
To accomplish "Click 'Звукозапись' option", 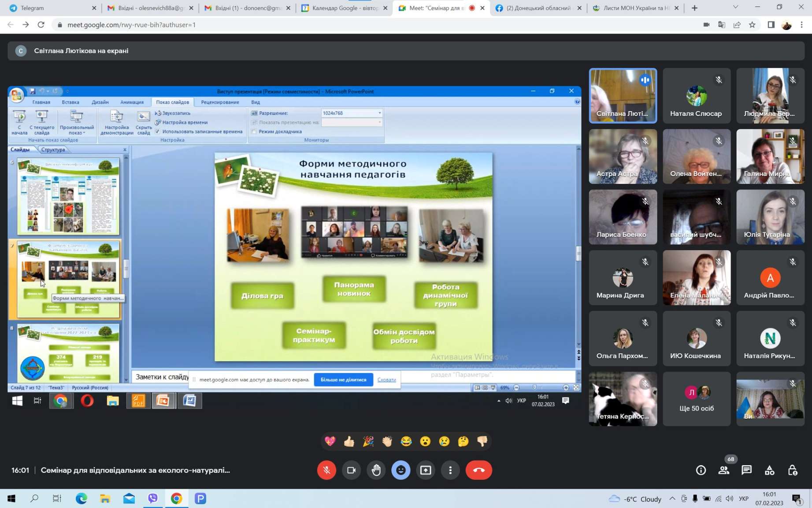I will [x=173, y=113].
